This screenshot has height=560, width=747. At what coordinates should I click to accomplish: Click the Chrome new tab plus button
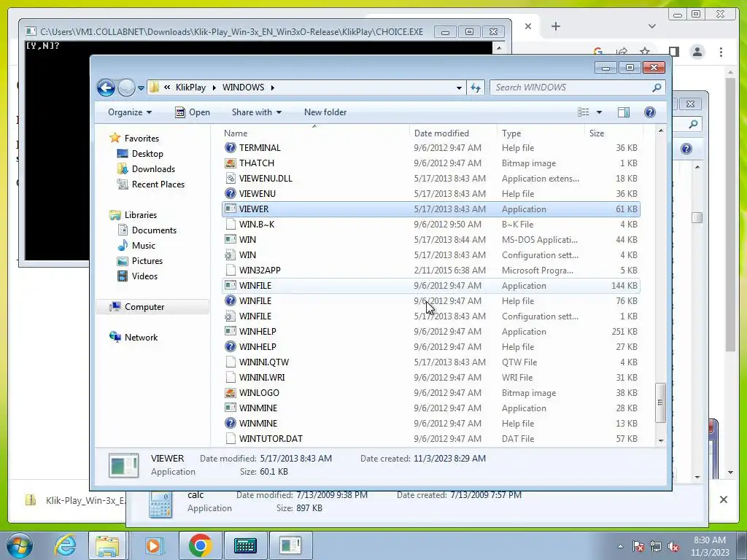[x=555, y=26]
